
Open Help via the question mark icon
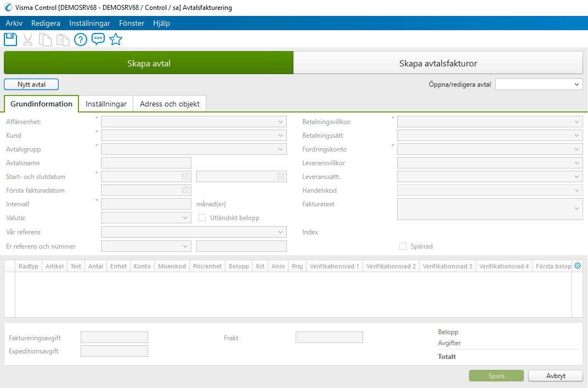click(x=80, y=39)
